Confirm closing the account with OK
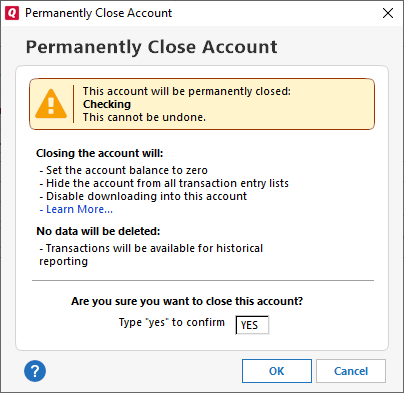The image size is (404, 393). (x=277, y=371)
